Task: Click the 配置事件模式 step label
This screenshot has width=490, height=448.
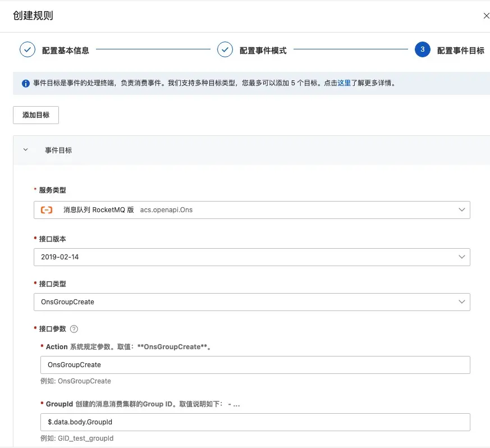Action: coord(263,51)
